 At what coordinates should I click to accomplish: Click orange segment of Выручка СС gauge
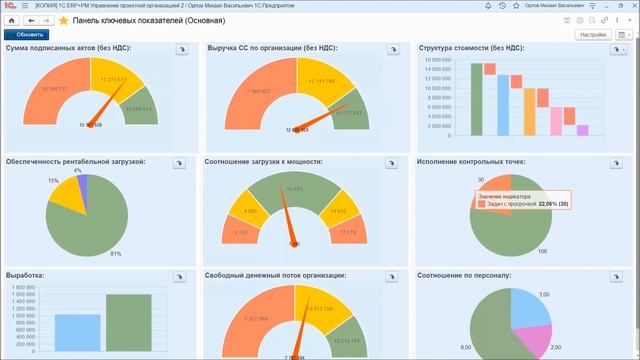[x=258, y=92]
